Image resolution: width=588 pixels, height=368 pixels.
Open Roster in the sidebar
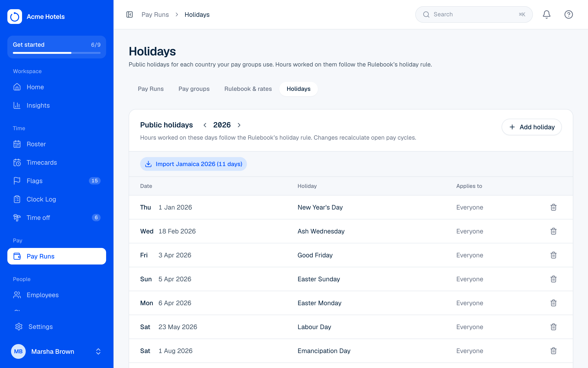pyautogui.click(x=57, y=144)
